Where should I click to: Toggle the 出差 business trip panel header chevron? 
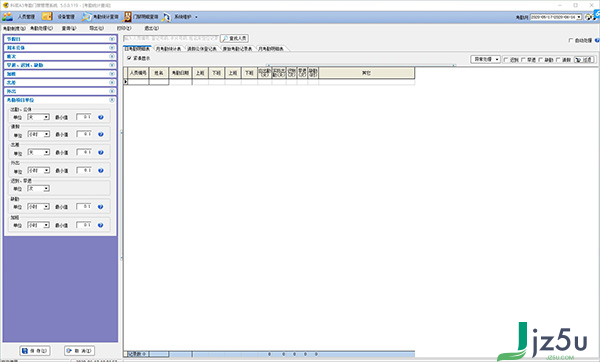(112, 83)
